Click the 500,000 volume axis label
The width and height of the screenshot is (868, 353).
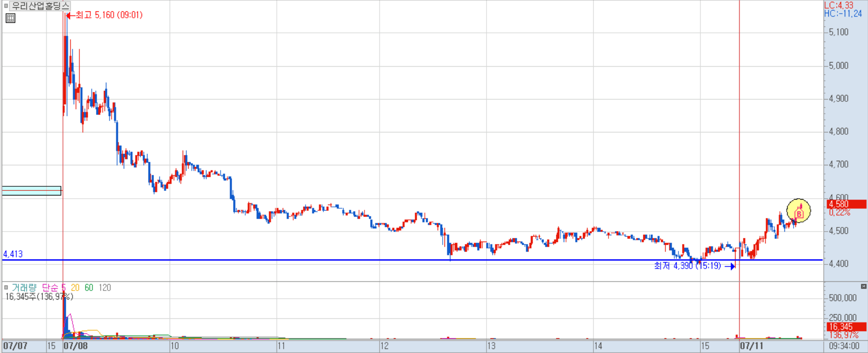pos(843,298)
